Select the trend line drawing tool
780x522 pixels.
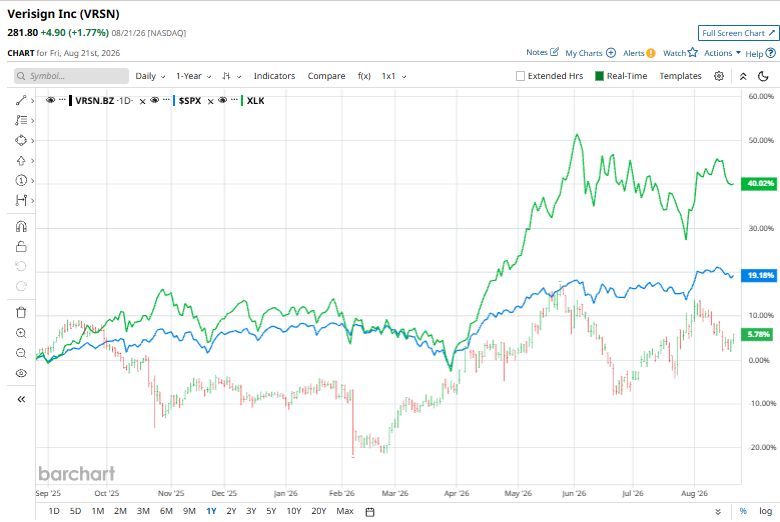(21, 101)
